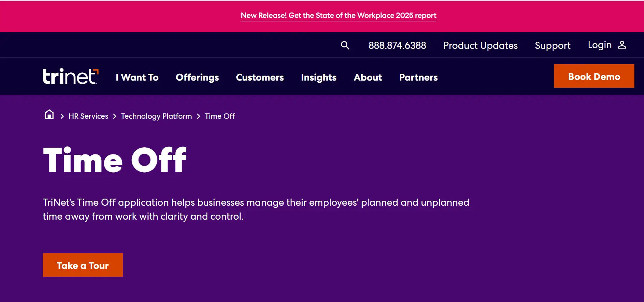This screenshot has height=302, width=644.
Task: Open the Offerings menu
Action: (x=197, y=77)
